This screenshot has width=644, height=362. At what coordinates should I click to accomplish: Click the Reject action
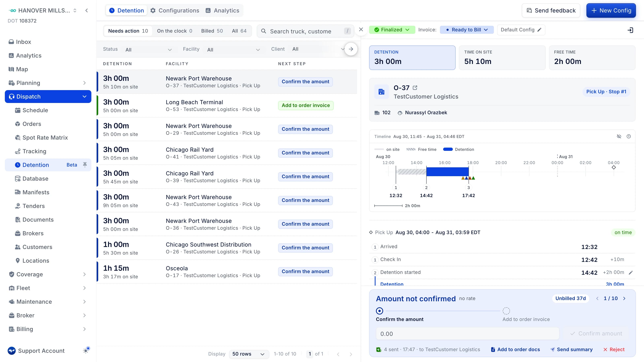coord(614,349)
